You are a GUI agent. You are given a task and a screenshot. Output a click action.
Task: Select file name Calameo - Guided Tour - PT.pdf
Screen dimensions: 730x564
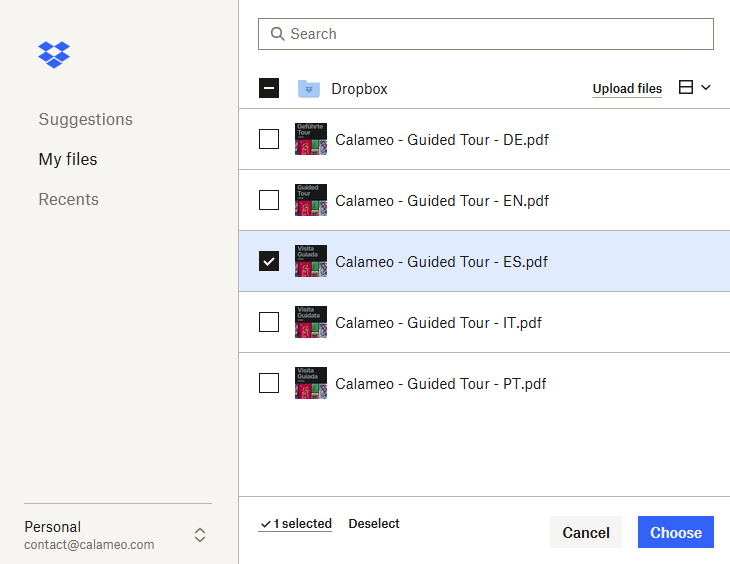tap(440, 384)
